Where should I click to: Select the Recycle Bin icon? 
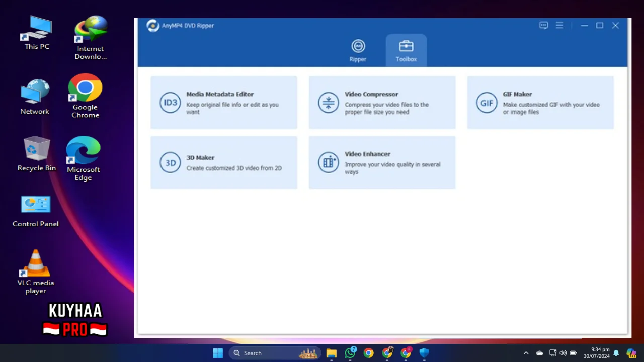[37, 153]
